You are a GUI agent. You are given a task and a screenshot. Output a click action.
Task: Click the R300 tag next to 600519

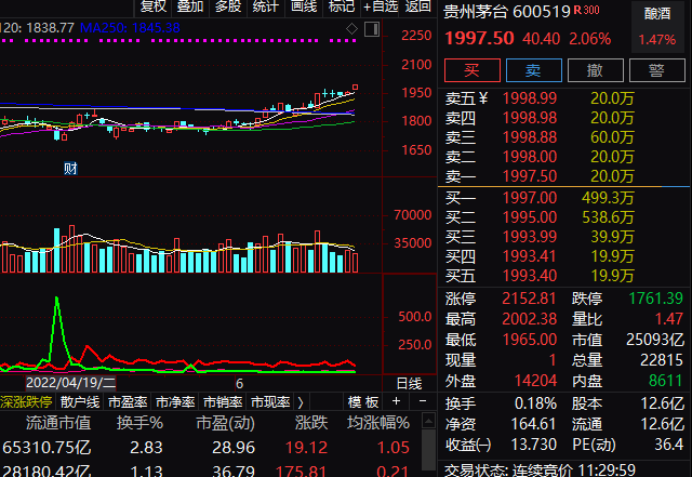click(586, 10)
